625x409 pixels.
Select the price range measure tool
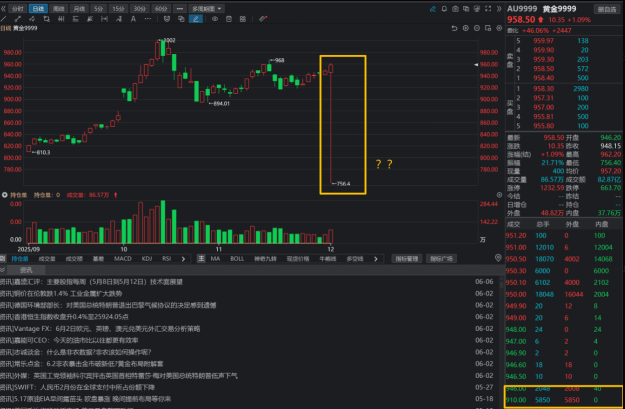pyautogui.click(x=104, y=19)
